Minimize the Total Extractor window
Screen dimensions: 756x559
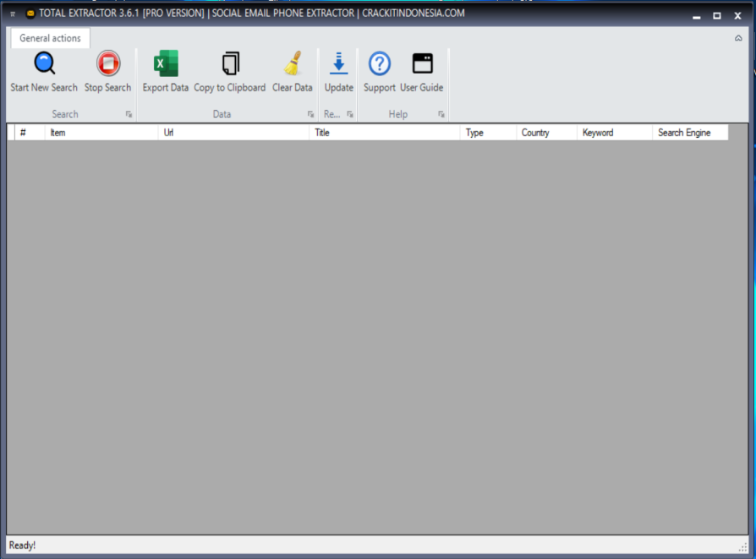point(696,16)
